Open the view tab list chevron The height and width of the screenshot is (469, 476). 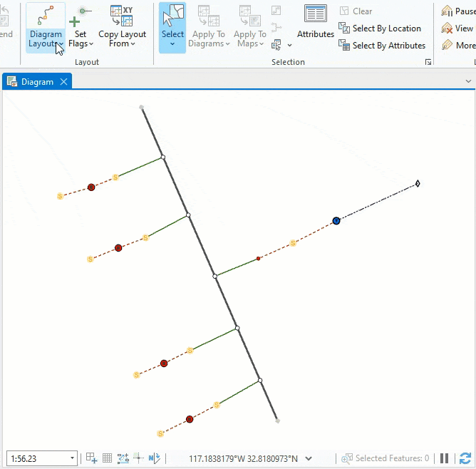468,81
